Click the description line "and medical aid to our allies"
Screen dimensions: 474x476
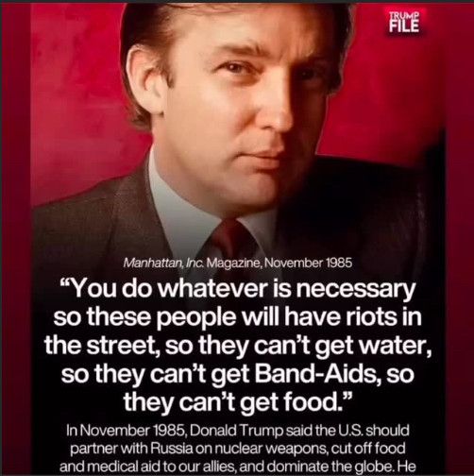click(x=238, y=466)
